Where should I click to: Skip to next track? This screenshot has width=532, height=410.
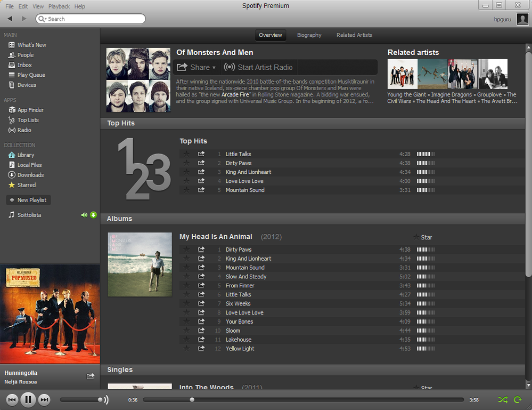(44, 400)
